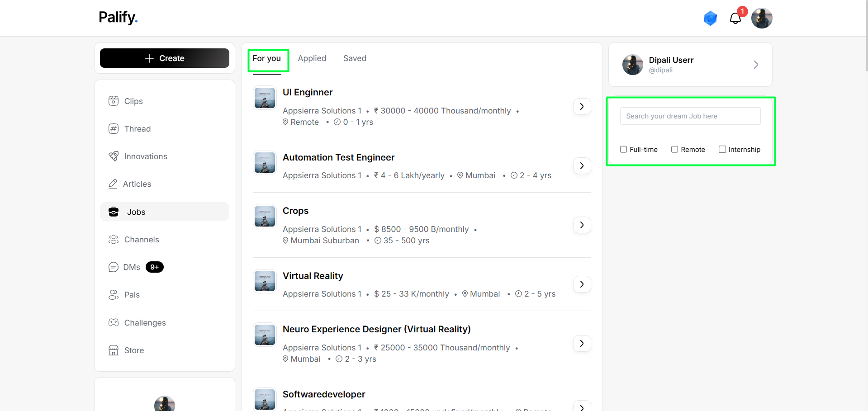
Task: Click the Palify logo
Action: (x=118, y=17)
